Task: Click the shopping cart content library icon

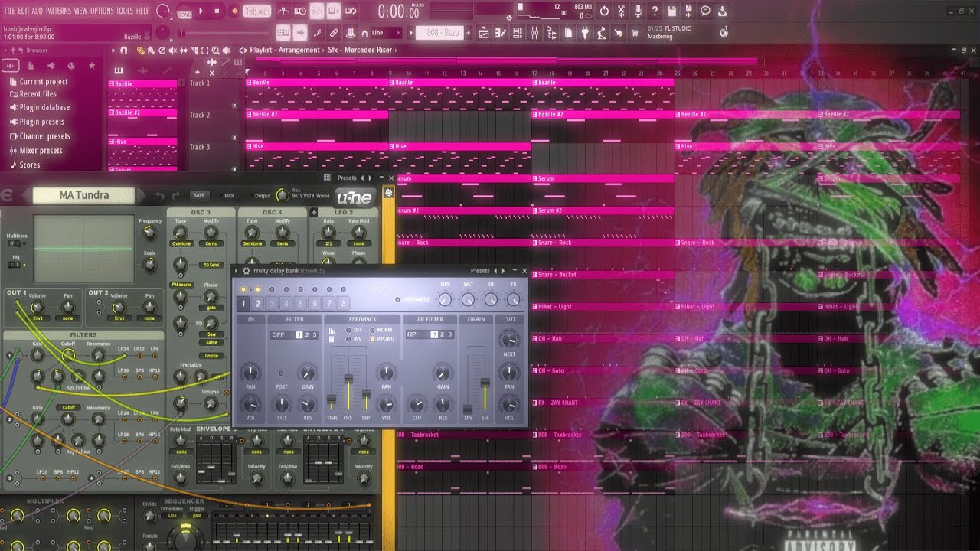Action: [635, 33]
